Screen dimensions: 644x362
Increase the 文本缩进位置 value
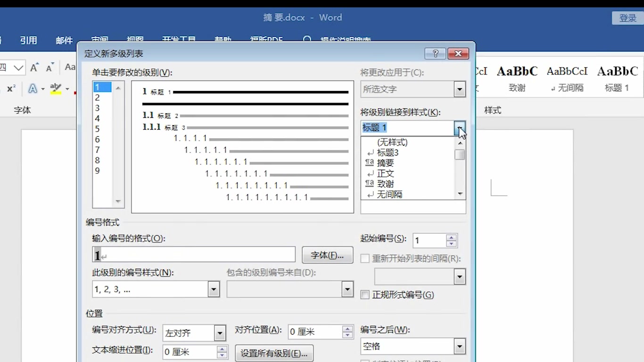(222, 349)
